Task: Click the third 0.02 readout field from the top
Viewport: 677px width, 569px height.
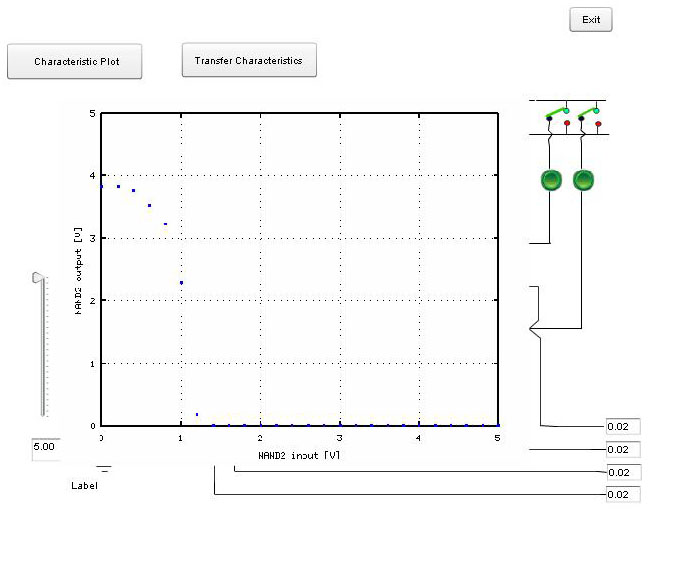Action: (622, 472)
